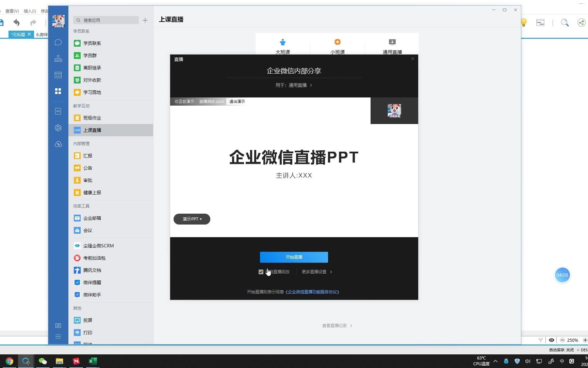Open 腾讯文档 app
588x368 pixels.
[111, 270]
